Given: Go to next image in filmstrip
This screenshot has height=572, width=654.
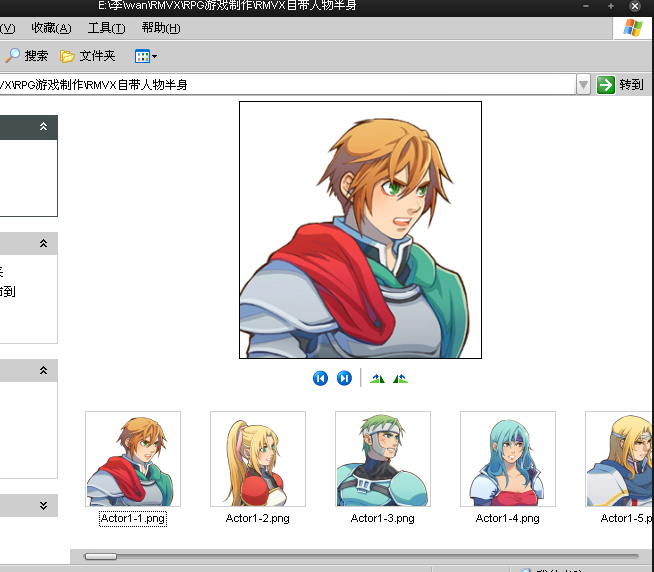Looking at the screenshot, I should point(344,378).
